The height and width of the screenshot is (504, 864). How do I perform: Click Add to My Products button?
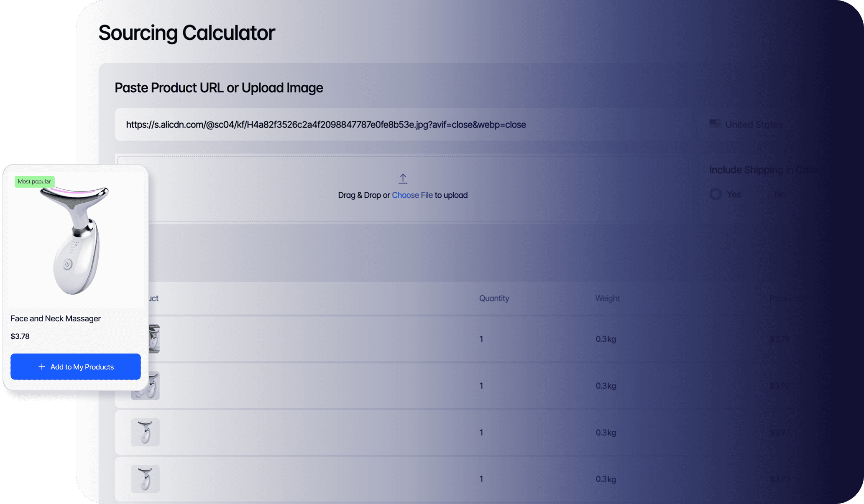point(76,367)
